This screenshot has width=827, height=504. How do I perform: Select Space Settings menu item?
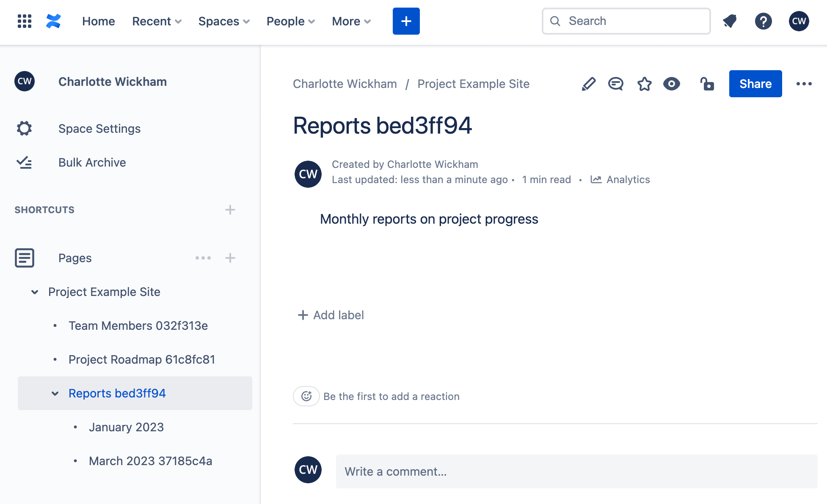pos(99,128)
